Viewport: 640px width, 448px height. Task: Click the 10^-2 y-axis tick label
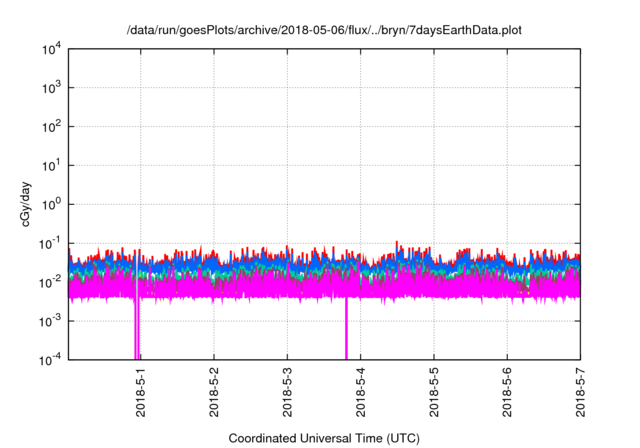pyautogui.click(x=50, y=282)
